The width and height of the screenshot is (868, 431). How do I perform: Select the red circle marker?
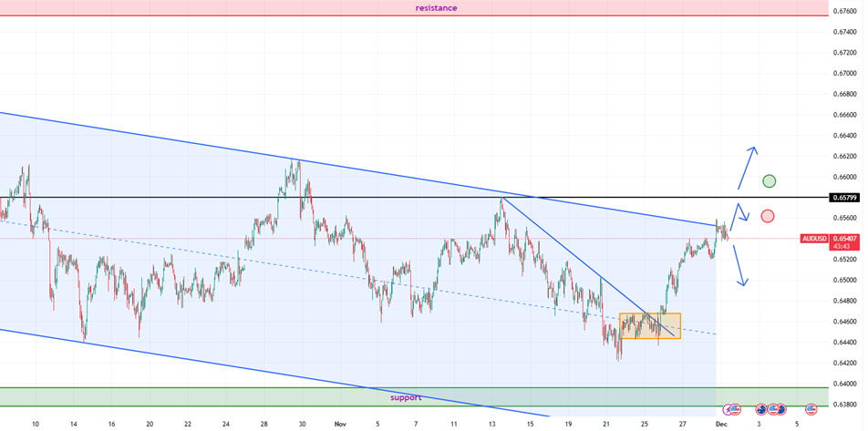[767, 216]
